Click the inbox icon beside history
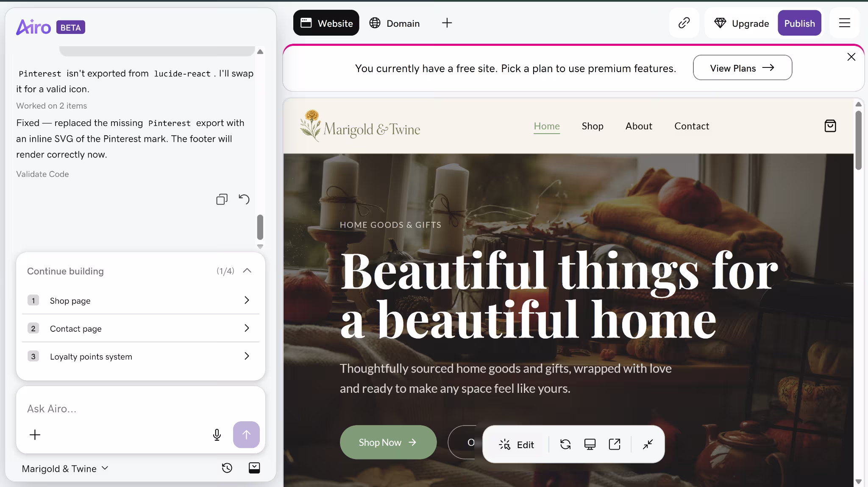This screenshot has height=487, width=868. pos(254,468)
